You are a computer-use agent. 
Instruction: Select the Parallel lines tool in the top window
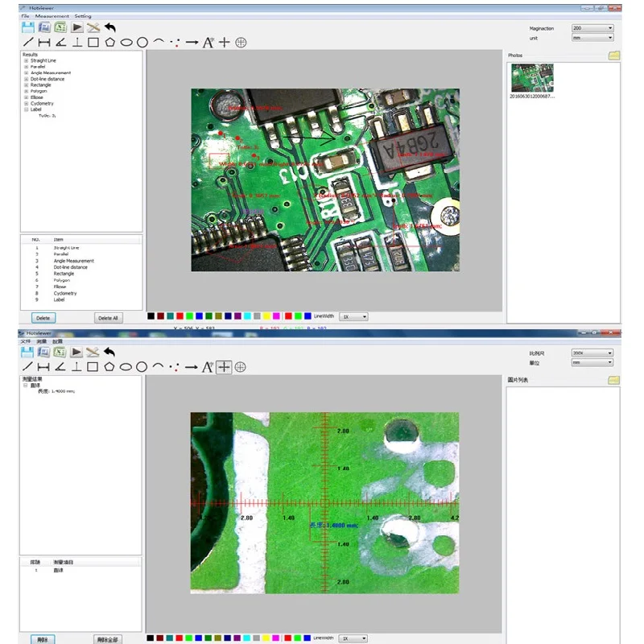(44, 43)
